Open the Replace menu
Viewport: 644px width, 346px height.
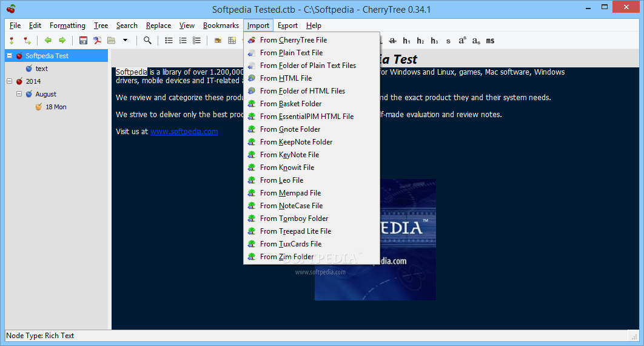(x=158, y=25)
